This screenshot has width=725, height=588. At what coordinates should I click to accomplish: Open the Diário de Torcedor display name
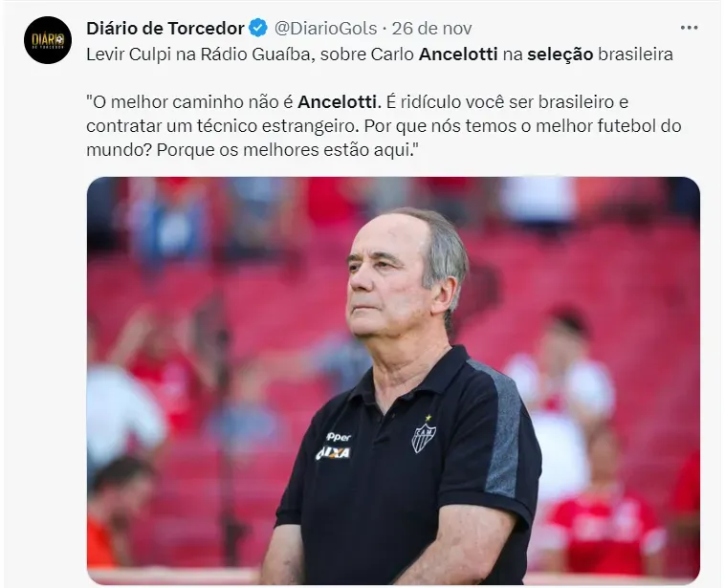coord(165,28)
